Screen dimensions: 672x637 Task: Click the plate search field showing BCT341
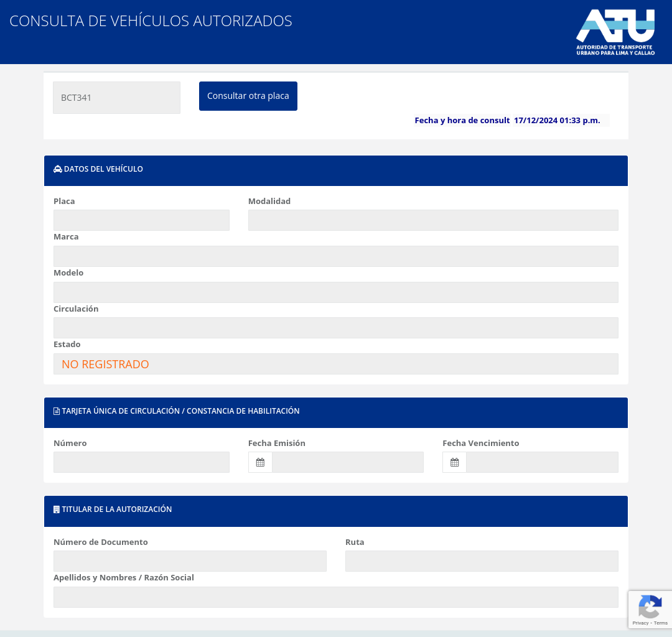tap(116, 98)
